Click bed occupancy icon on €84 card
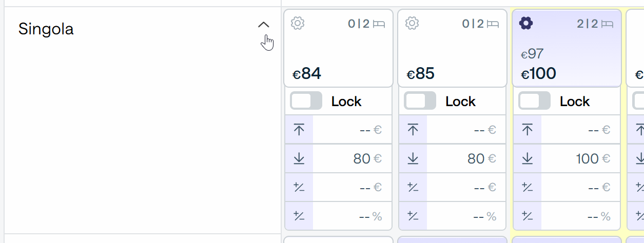The width and height of the screenshot is (644, 243). point(379,24)
